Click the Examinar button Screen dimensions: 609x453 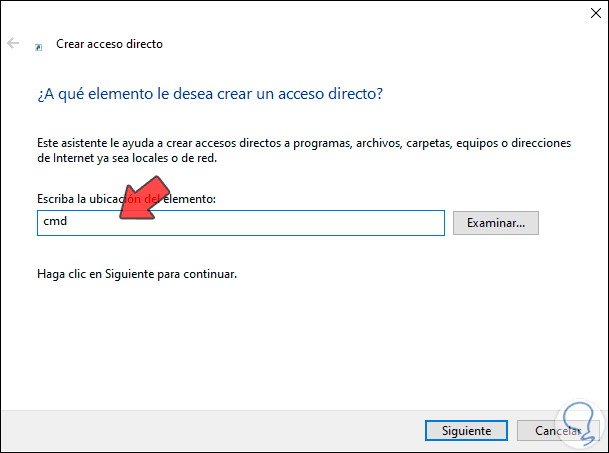click(496, 222)
